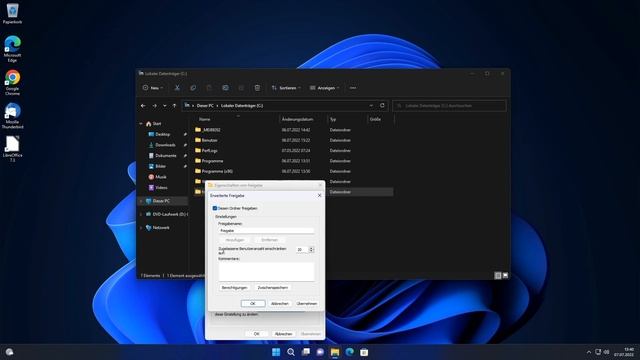
Task: Click the Share icon in Explorer toolbar
Action: pyautogui.click(x=241, y=88)
